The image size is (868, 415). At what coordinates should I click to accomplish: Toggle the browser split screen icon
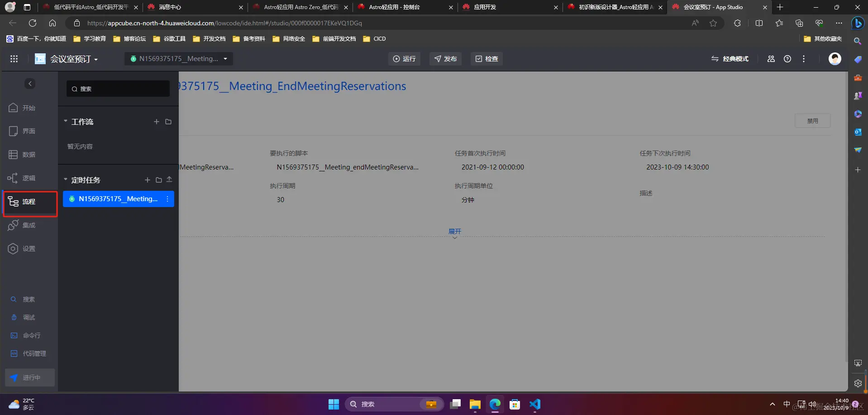pos(759,23)
